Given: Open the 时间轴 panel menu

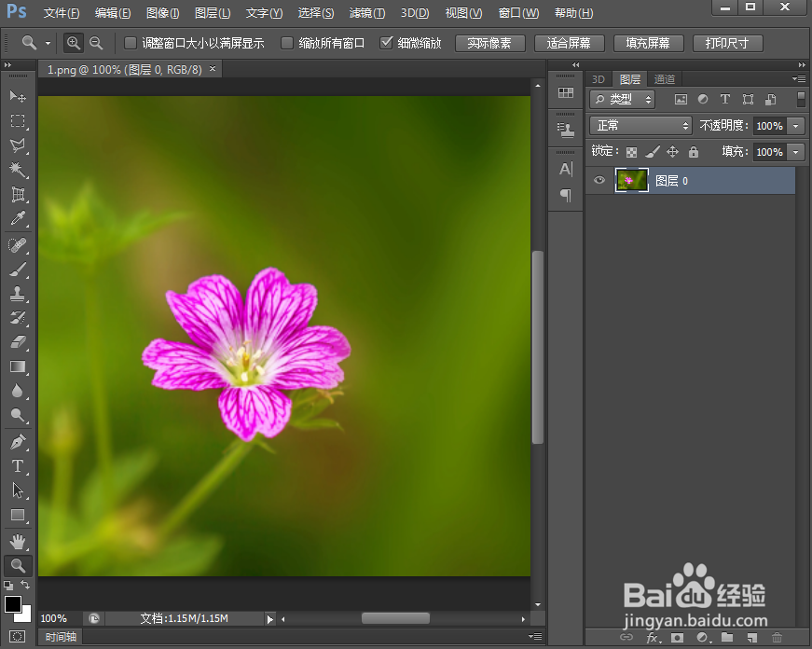Looking at the screenshot, I should tap(535, 636).
